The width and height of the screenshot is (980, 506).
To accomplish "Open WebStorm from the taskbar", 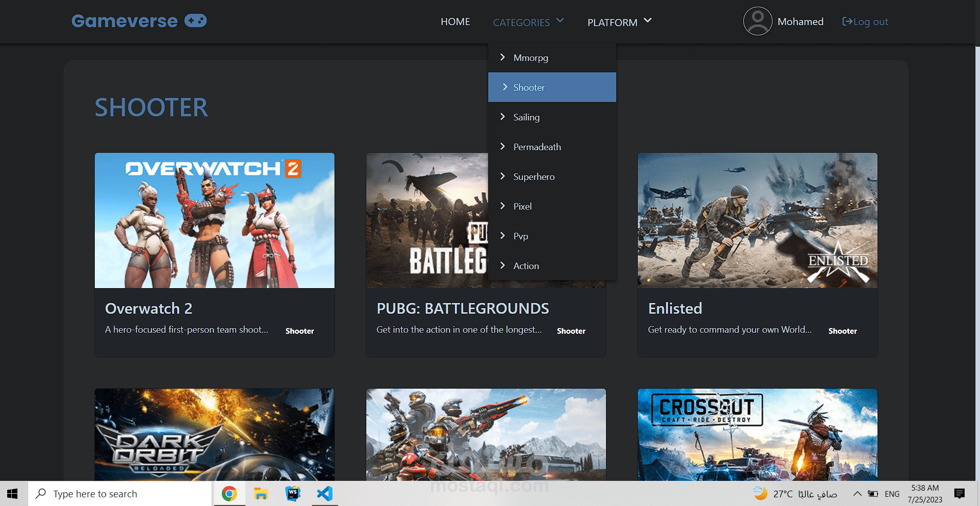I will pyautogui.click(x=293, y=494).
